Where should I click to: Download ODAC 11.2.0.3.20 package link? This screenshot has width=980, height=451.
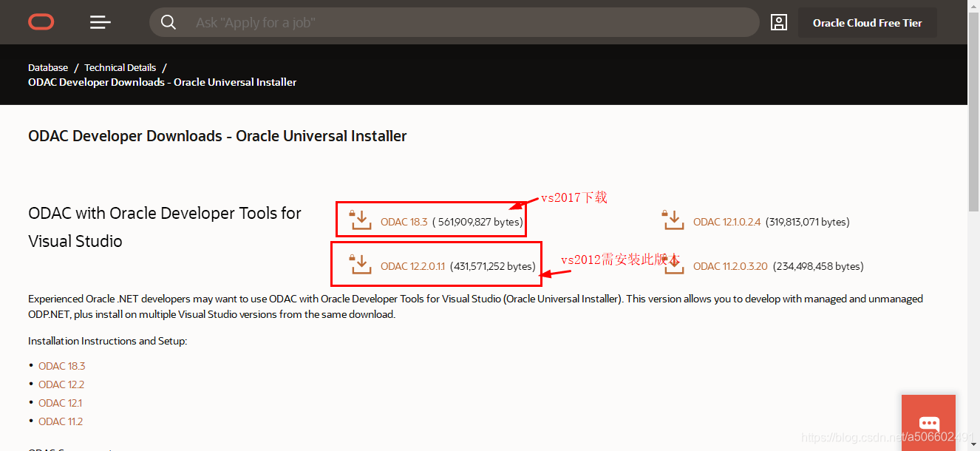[x=730, y=266]
